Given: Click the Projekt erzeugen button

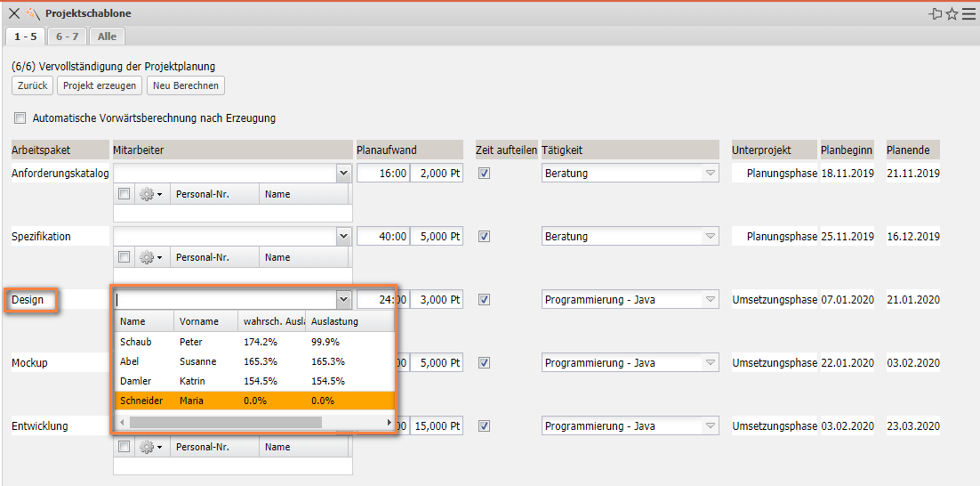Looking at the screenshot, I should point(100,85).
